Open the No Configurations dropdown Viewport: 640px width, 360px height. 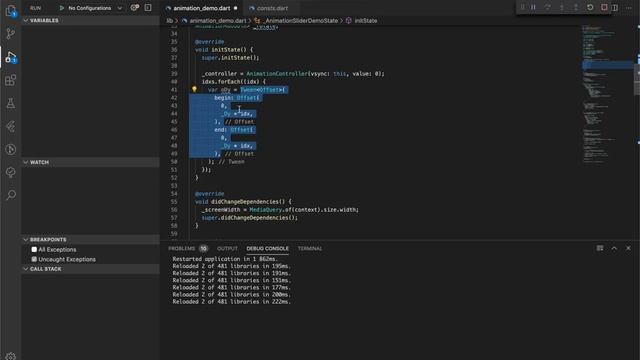[x=95, y=8]
